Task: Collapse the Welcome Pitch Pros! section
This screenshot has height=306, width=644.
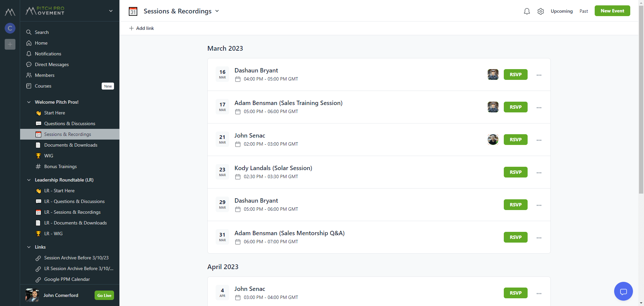Action: (x=29, y=102)
